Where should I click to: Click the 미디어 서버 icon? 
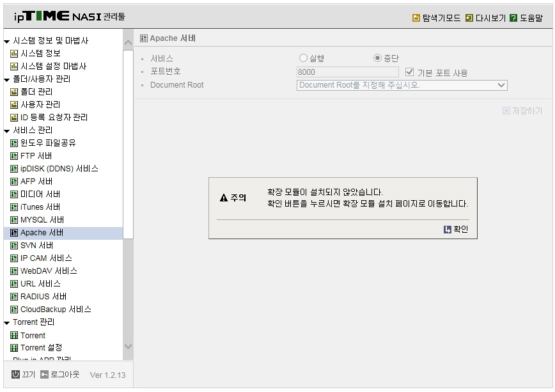pos(14,194)
